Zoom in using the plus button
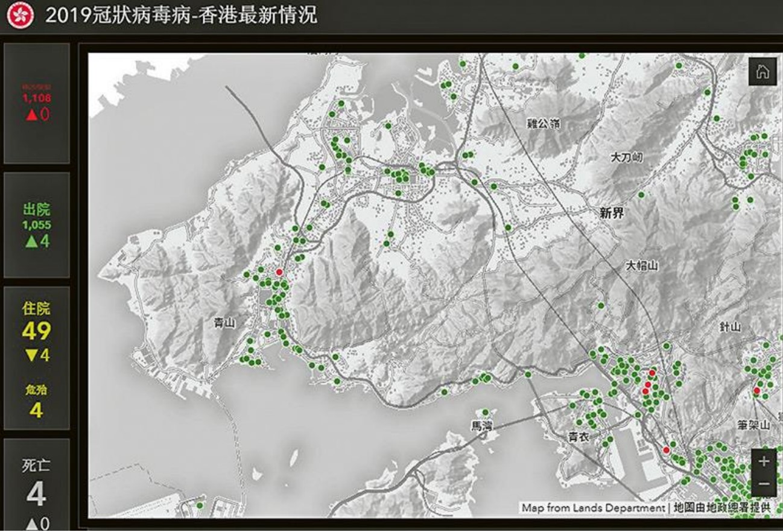 [764, 461]
